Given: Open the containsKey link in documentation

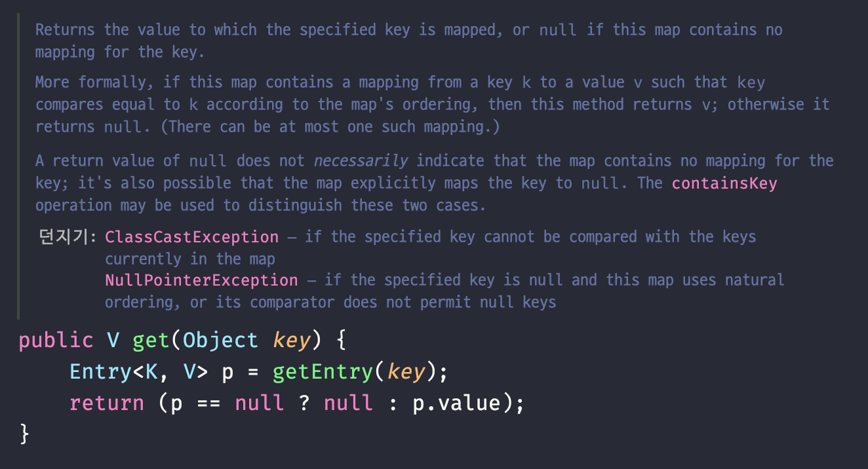Looking at the screenshot, I should coord(724,183).
